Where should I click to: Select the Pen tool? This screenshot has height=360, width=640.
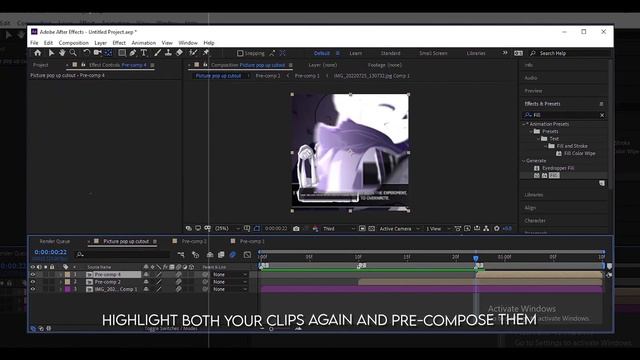(x=133, y=53)
